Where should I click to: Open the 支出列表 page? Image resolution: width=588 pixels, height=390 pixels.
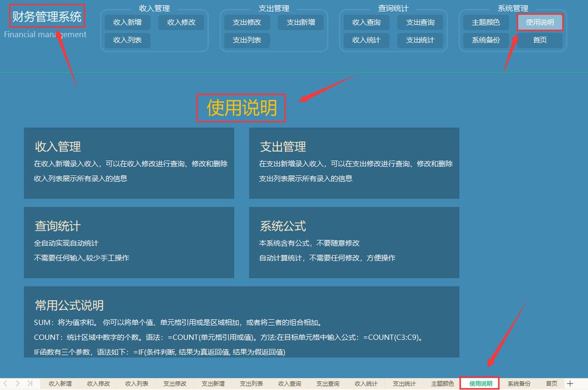[246, 41]
